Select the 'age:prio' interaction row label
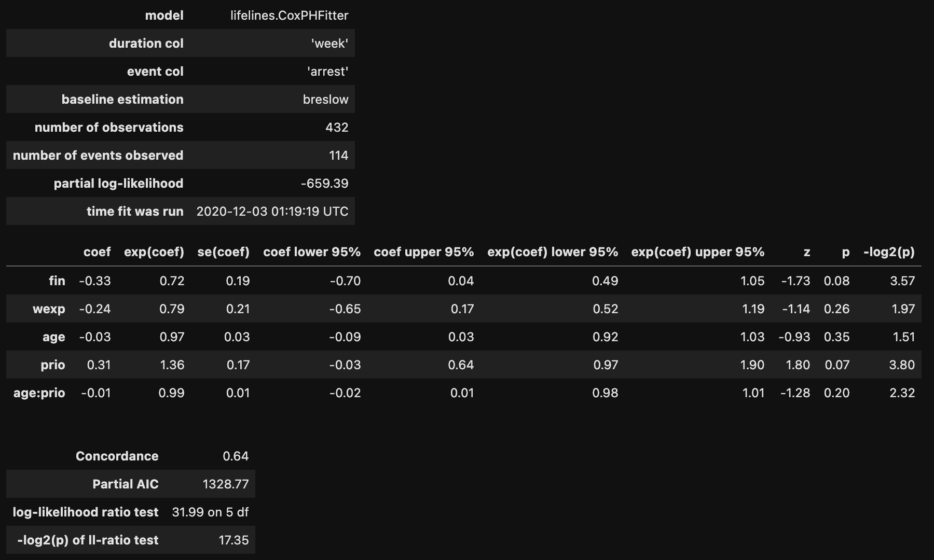The height and width of the screenshot is (560, 934). [39, 393]
